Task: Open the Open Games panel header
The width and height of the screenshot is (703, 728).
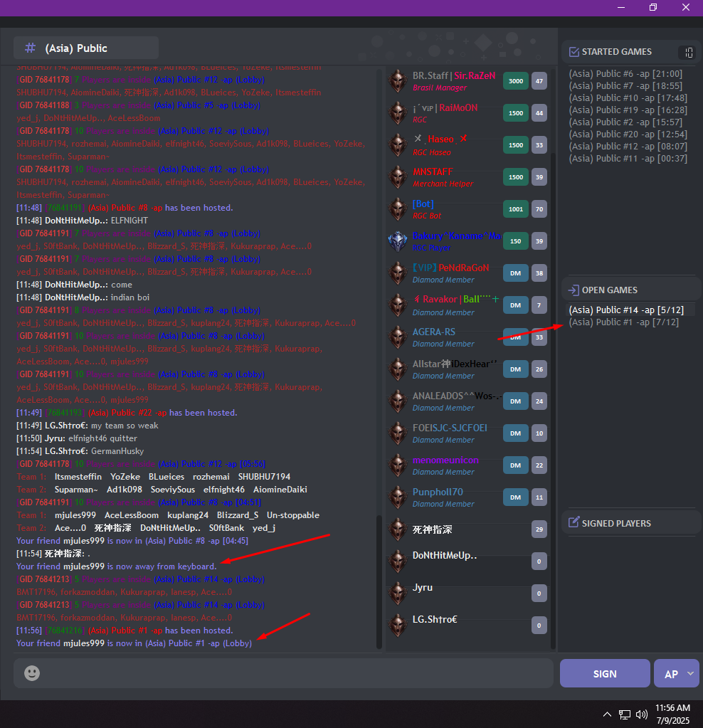Action: point(631,290)
